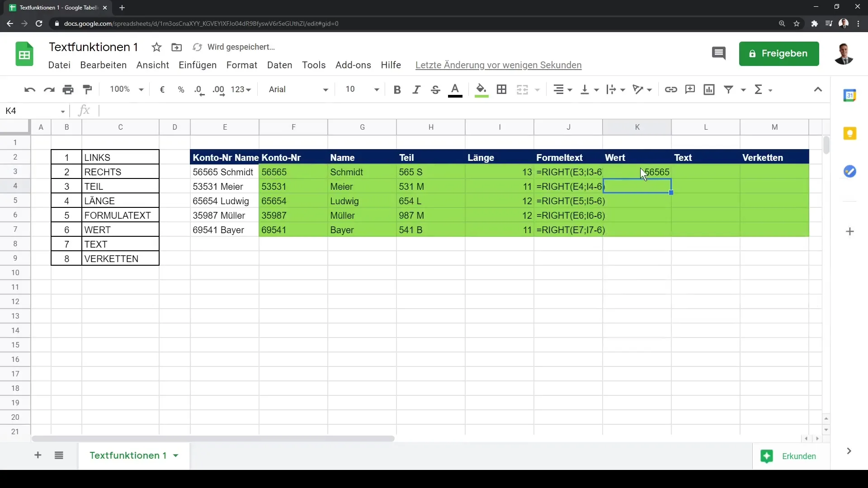Screen dimensions: 868x488
Task: Open more number formats 123 dropdown
Action: tap(241, 89)
